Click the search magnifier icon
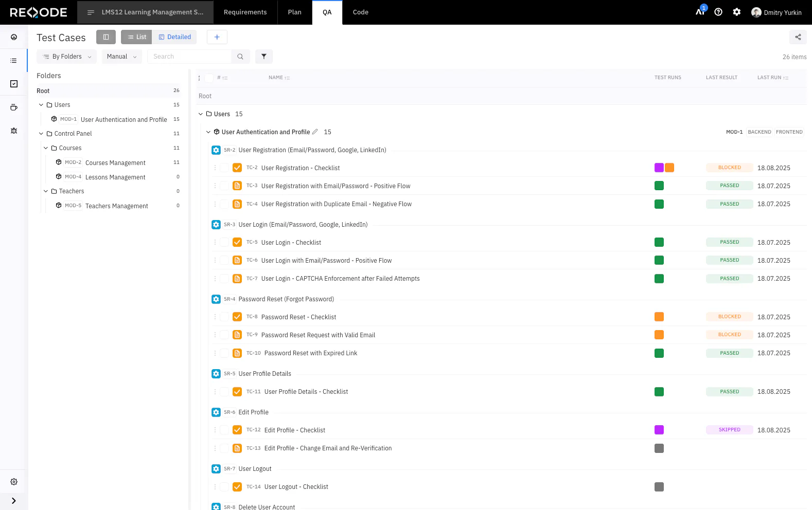The height and width of the screenshot is (510, 812). pos(240,57)
